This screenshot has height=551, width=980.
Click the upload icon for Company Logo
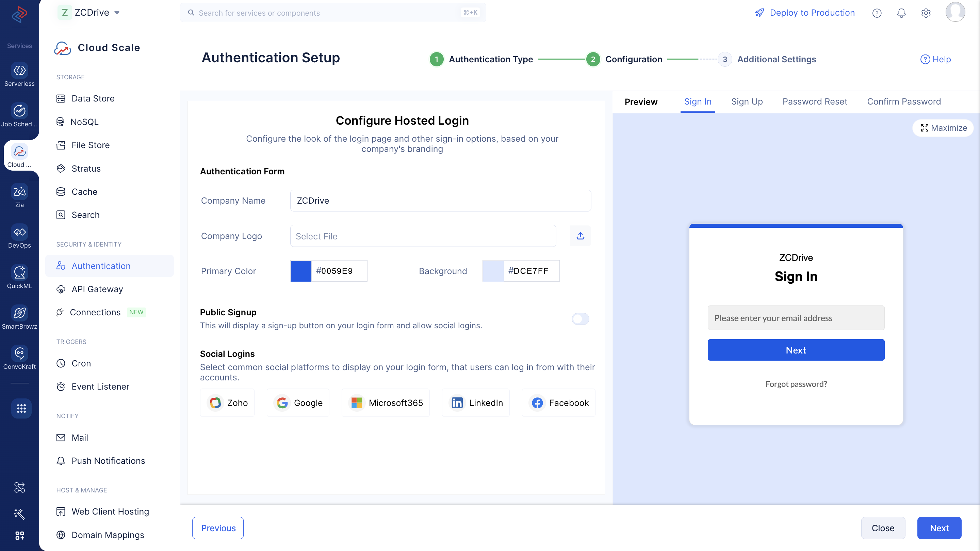tap(580, 236)
